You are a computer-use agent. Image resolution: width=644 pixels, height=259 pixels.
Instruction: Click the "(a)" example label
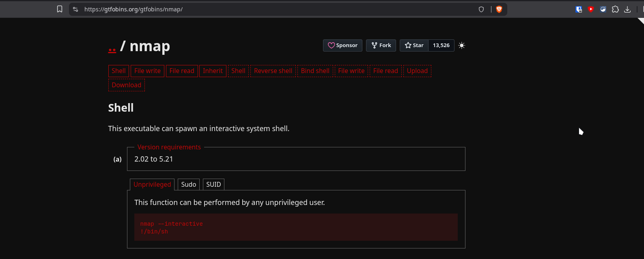click(118, 159)
